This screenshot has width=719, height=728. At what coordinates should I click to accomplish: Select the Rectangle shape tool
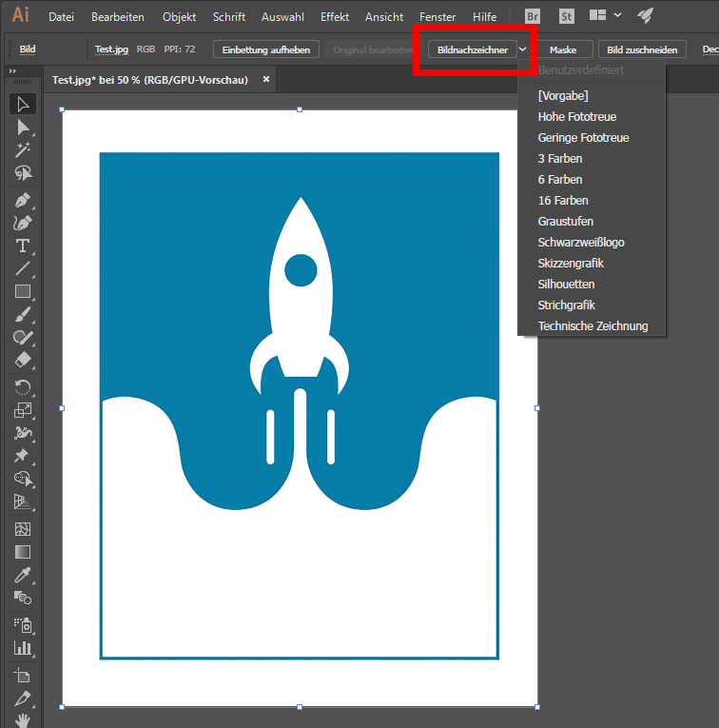pyautogui.click(x=23, y=292)
